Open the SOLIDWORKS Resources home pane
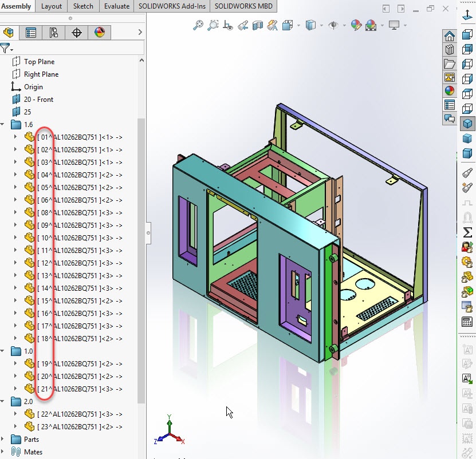The height and width of the screenshot is (459, 476). (x=450, y=36)
